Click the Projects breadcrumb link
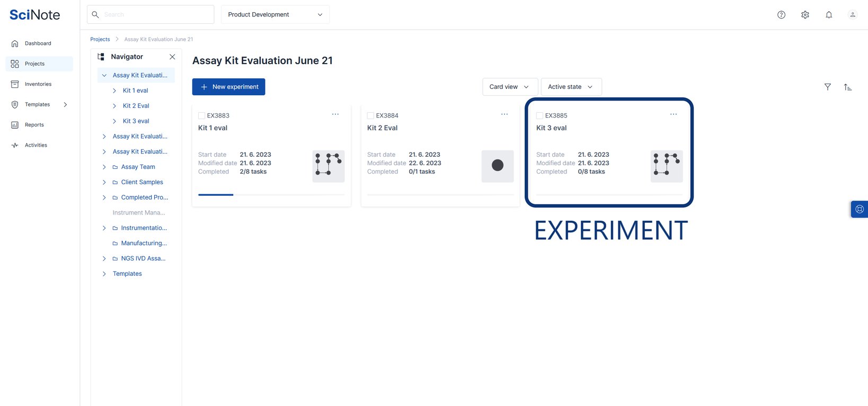The image size is (868, 406). pos(100,39)
